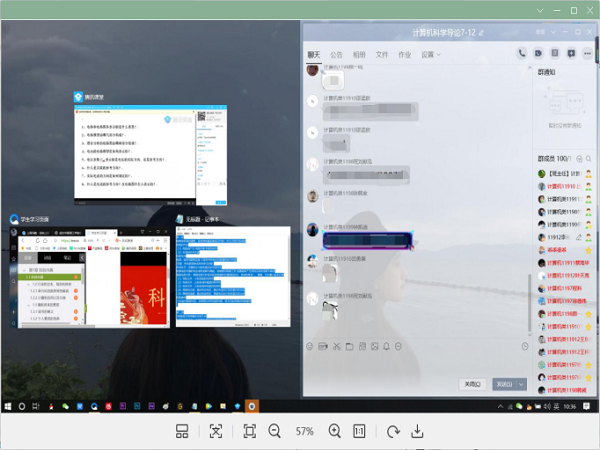Image resolution: width=600 pixels, height=450 pixels.
Task: Expand the hidden system tray icons chevron
Action: 502,407
